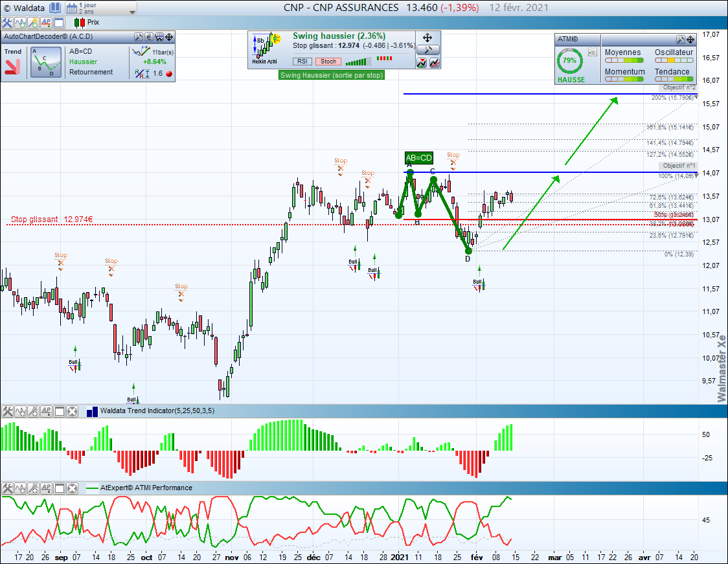Click the euro icon in AutoChartDecoder header
The height and width of the screenshot is (564, 728).
pos(148,37)
